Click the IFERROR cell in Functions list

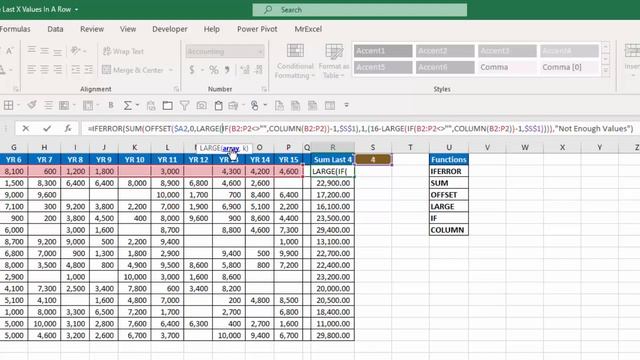point(449,171)
